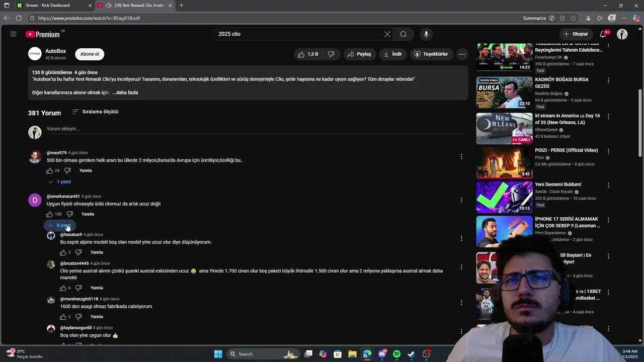This screenshot has height=362, width=644.
Task: Dislike the reply by @hexatus9
Action: click(78, 252)
